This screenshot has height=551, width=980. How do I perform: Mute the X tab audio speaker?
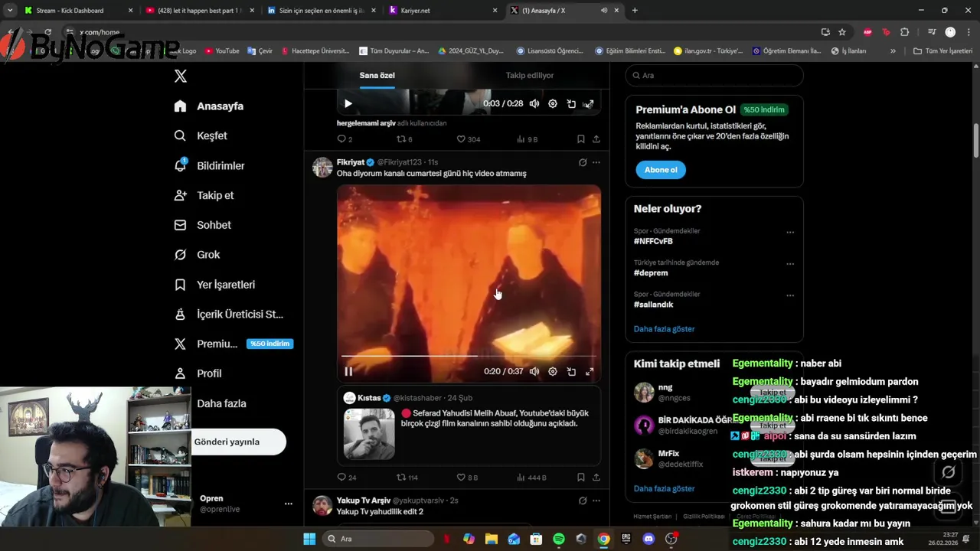point(604,11)
